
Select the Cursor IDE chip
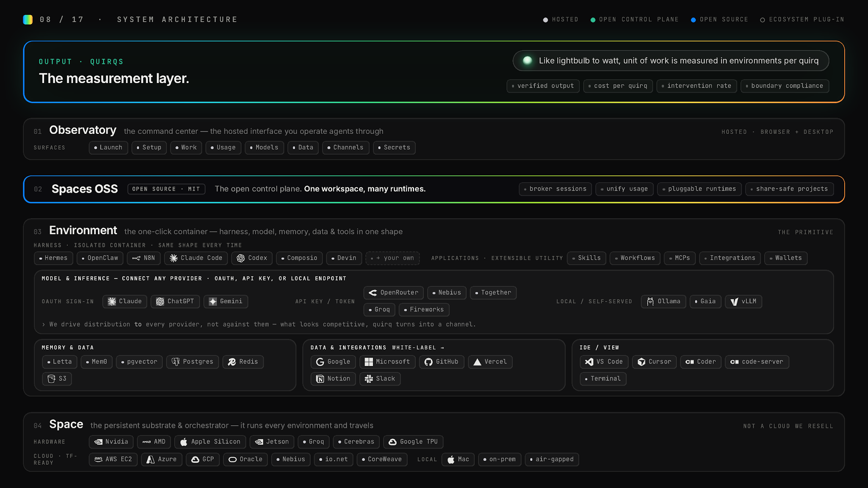[654, 362]
